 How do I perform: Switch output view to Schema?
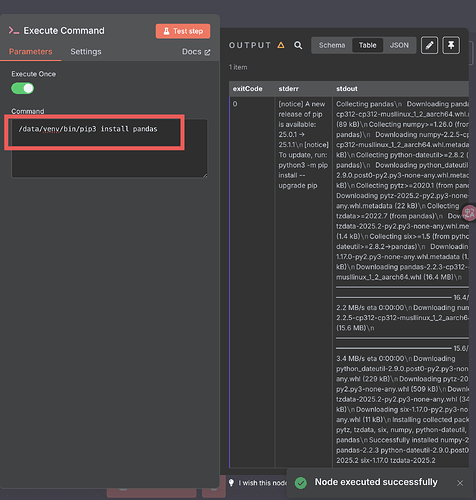click(x=332, y=45)
